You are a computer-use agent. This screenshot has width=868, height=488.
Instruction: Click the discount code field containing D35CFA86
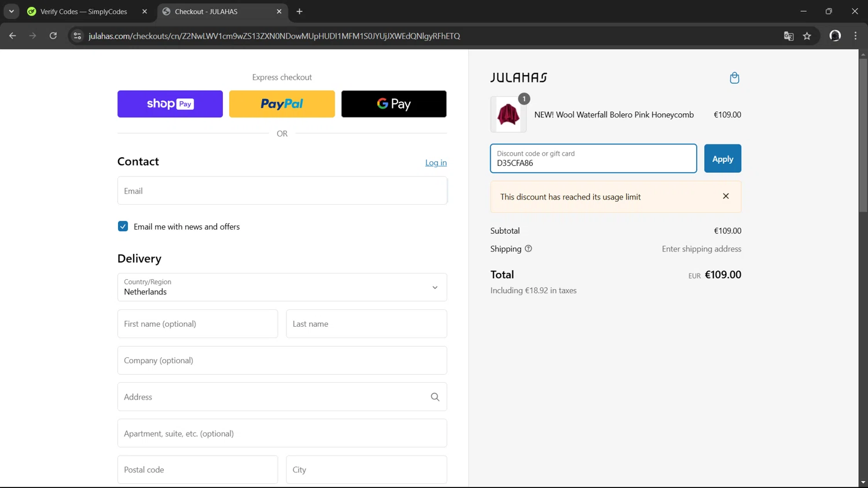coord(594,158)
